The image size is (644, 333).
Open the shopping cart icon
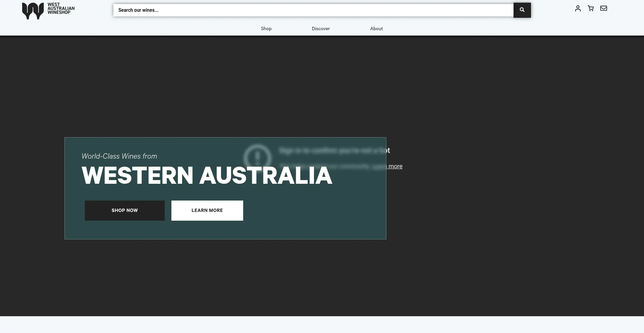pos(591,8)
